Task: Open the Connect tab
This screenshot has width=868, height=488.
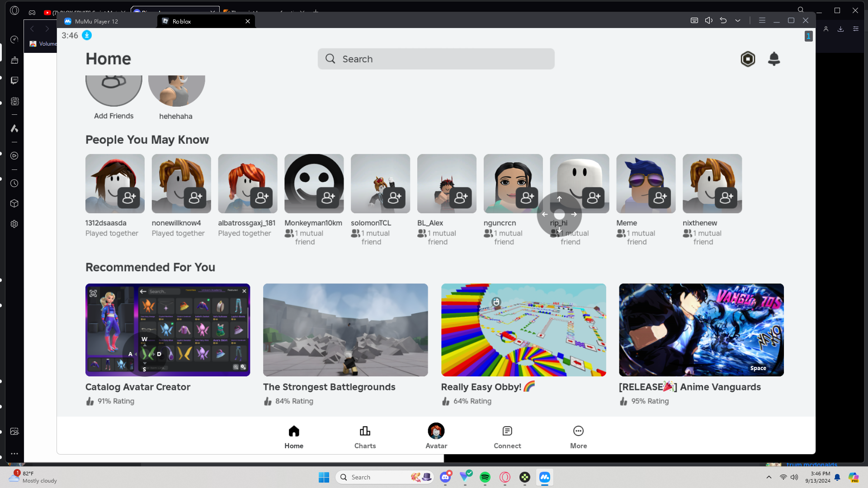Action: pyautogui.click(x=507, y=437)
